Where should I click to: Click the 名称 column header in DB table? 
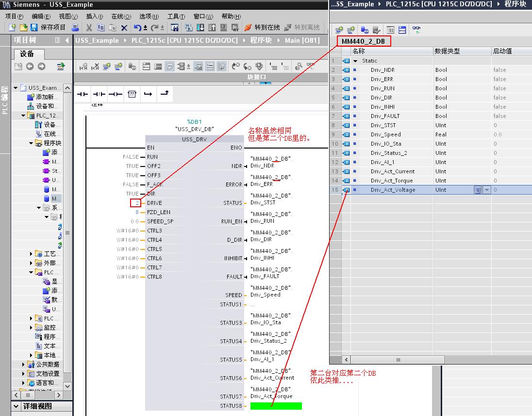click(392, 51)
